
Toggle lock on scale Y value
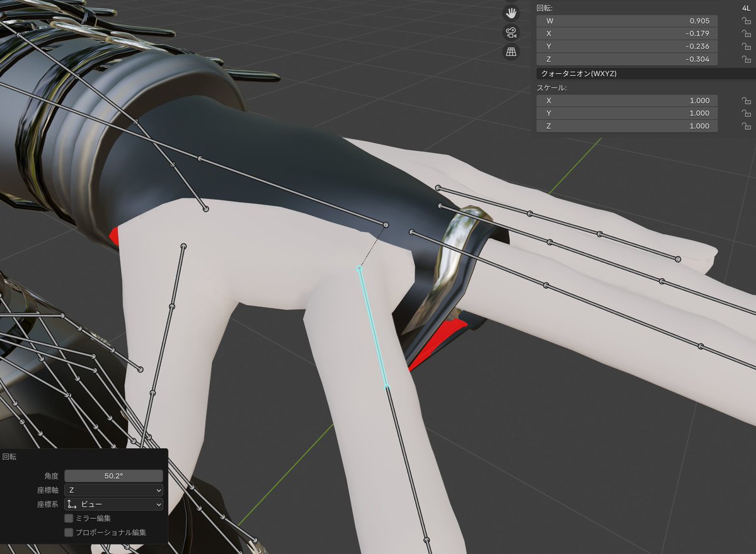click(746, 113)
